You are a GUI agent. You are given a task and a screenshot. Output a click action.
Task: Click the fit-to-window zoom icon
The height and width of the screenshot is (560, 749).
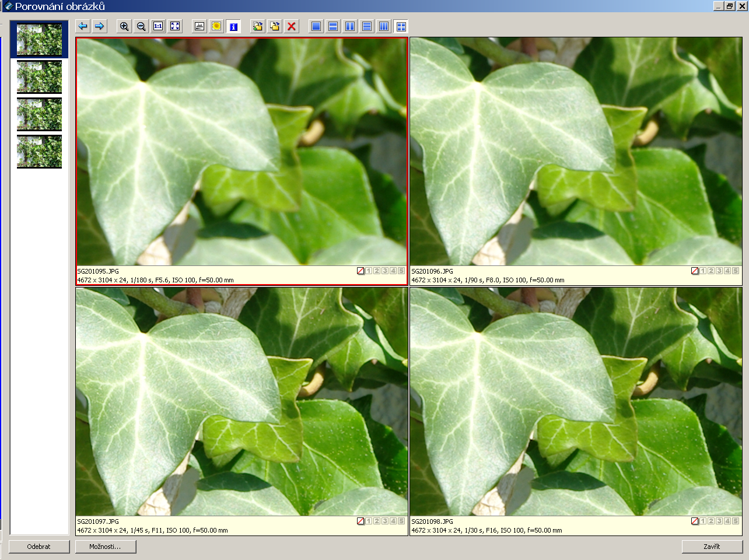click(175, 26)
